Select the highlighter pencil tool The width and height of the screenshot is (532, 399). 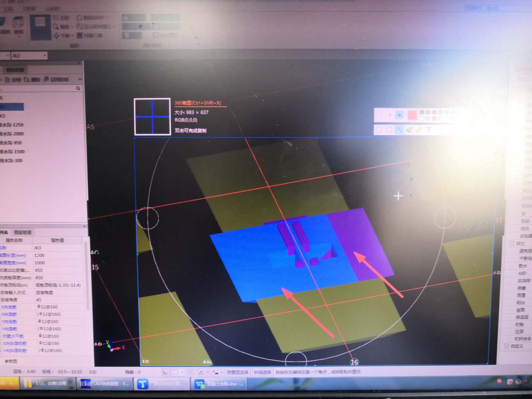(x=419, y=130)
